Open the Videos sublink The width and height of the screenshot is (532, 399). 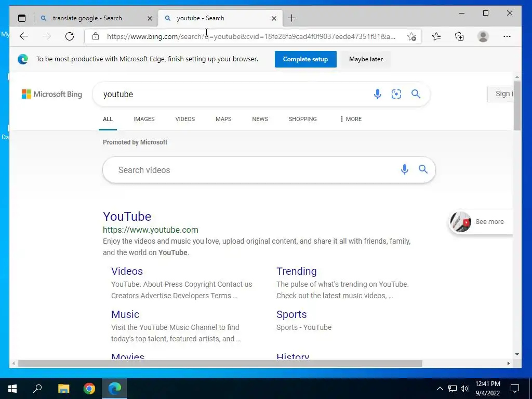[x=127, y=271]
